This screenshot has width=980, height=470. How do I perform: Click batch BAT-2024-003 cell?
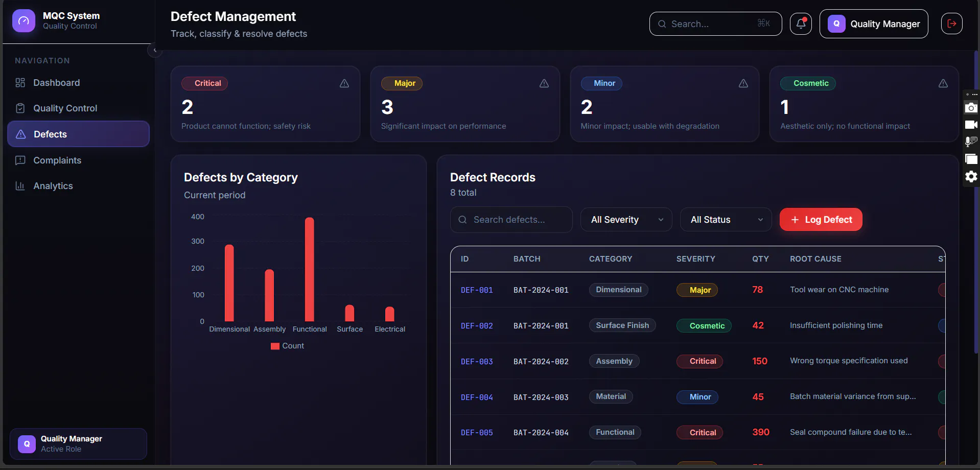pyautogui.click(x=541, y=397)
